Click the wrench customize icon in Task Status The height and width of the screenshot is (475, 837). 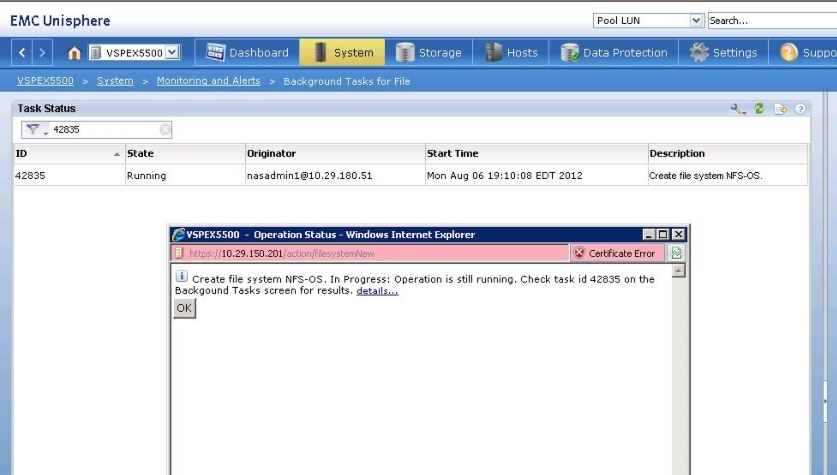(738, 109)
